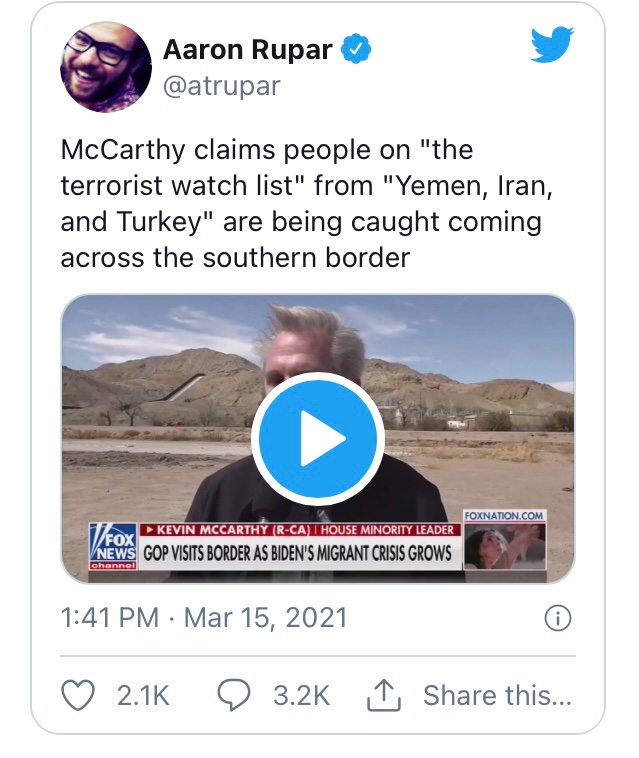Viewport: 639px width, 758px height.
Task: Click the 3.2K replies count
Action: pos(302,696)
